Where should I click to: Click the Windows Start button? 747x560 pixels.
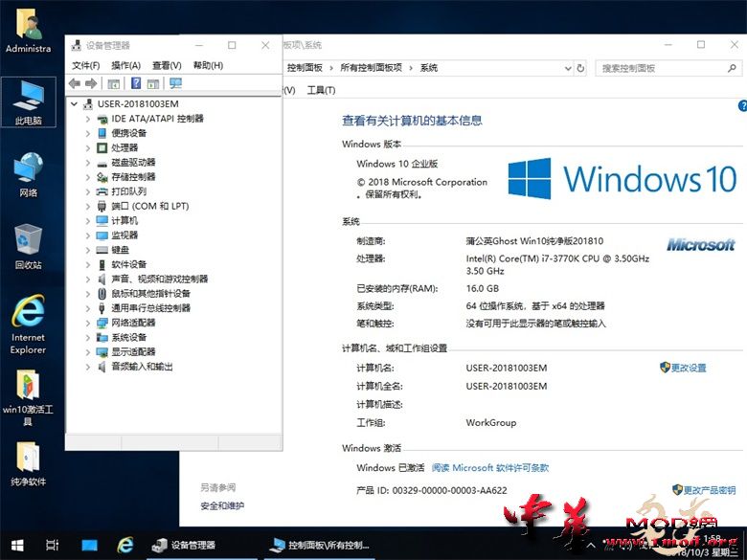tap(16, 545)
